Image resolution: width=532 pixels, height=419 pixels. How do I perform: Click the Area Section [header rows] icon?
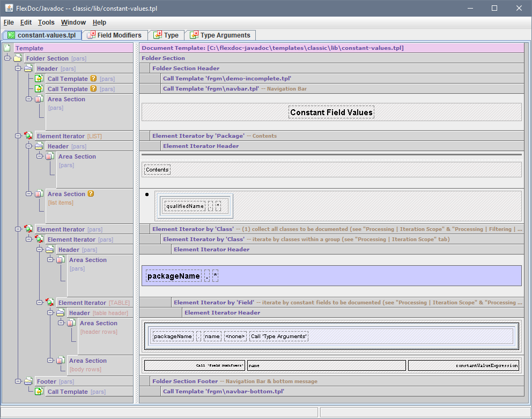71,323
